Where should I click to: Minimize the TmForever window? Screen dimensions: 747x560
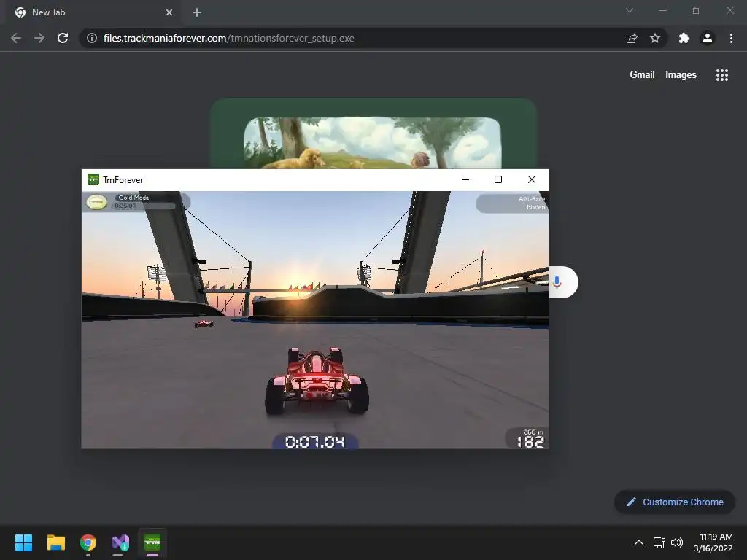click(465, 179)
